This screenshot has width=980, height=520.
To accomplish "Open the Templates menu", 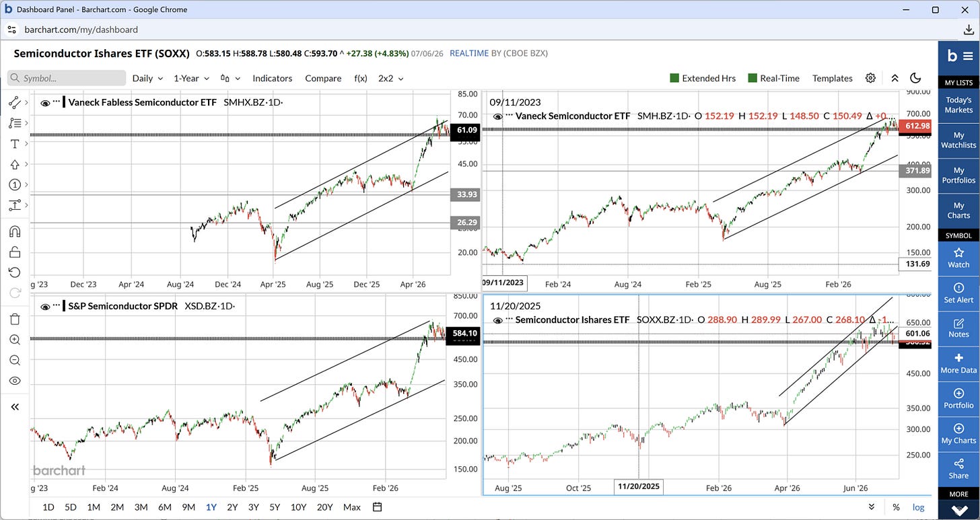I will pyautogui.click(x=832, y=78).
